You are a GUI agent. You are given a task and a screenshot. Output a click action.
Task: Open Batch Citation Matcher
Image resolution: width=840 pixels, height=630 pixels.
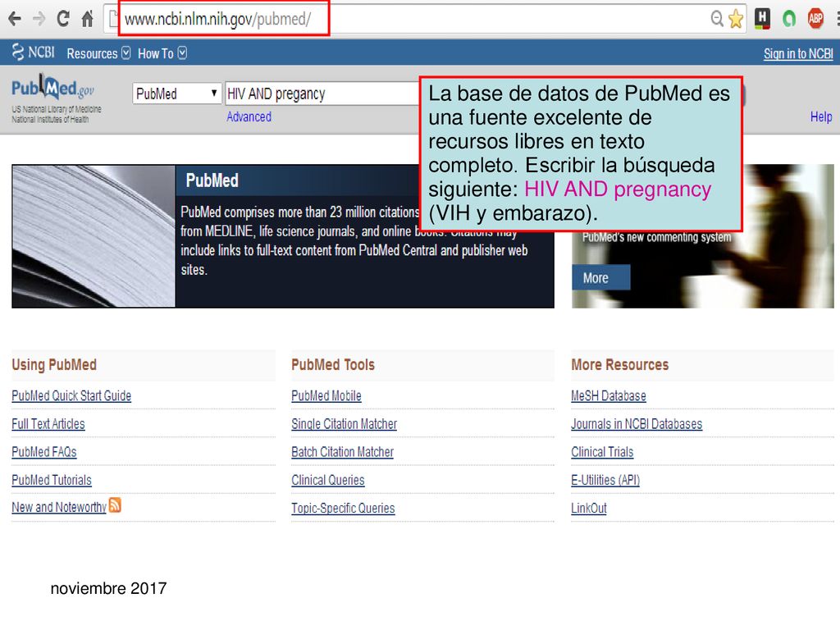tap(342, 452)
